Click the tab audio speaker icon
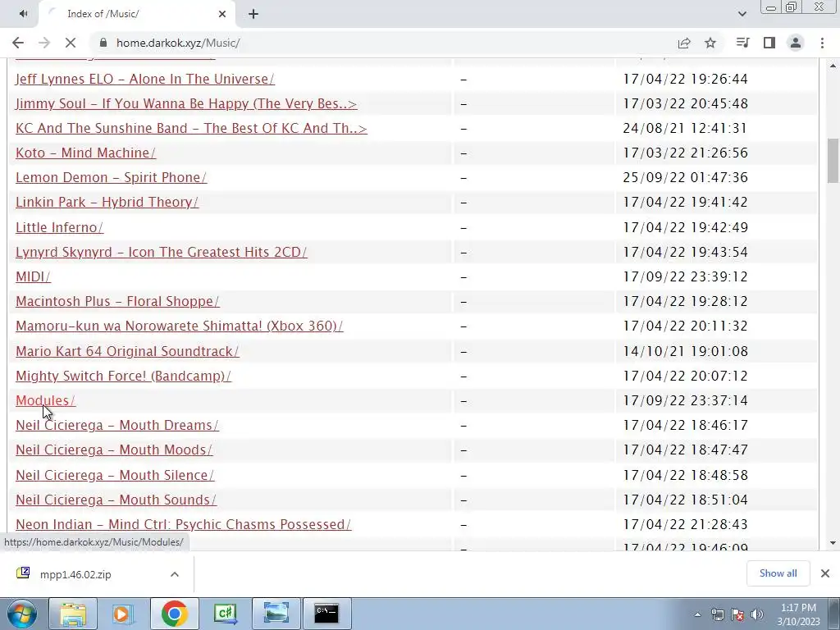The image size is (840, 630). [x=23, y=14]
